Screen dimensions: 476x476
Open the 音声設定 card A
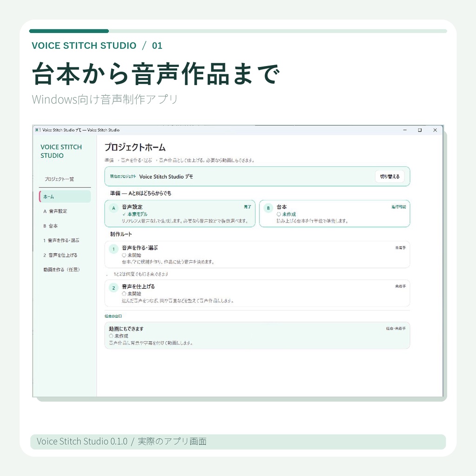pos(180,213)
